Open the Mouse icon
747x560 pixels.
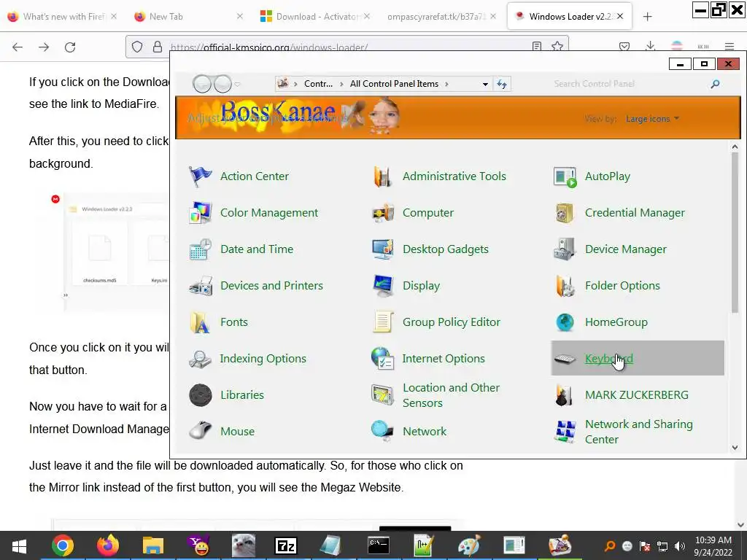click(x=200, y=432)
